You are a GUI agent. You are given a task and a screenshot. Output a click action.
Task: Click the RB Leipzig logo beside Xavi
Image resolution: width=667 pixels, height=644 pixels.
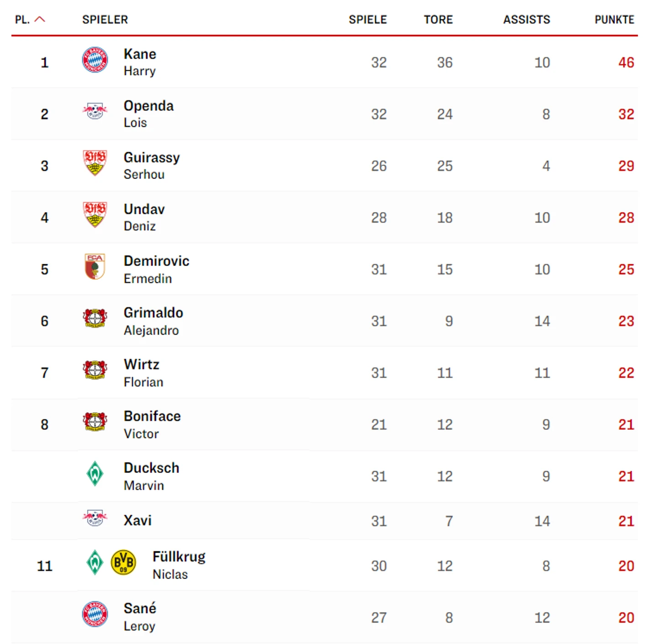95,518
